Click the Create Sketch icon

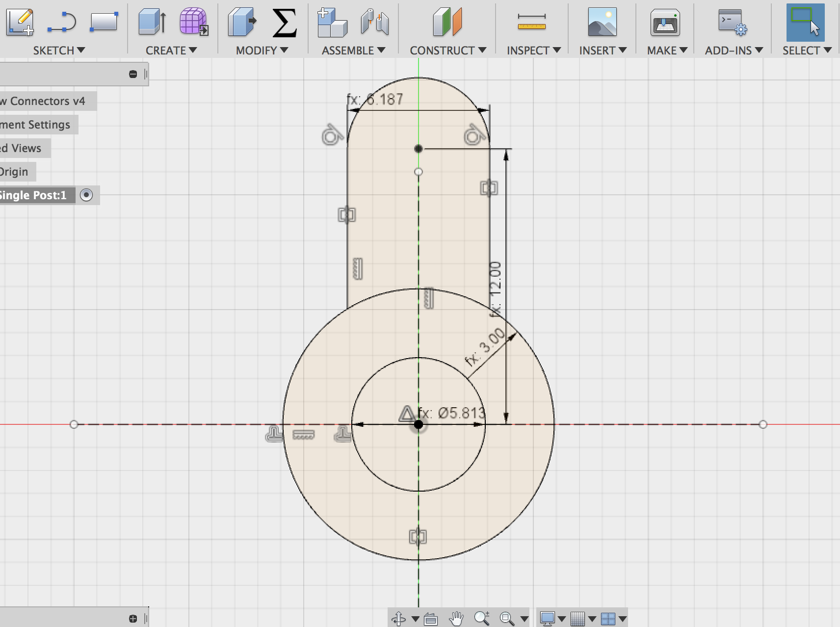click(x=20, y=22)
